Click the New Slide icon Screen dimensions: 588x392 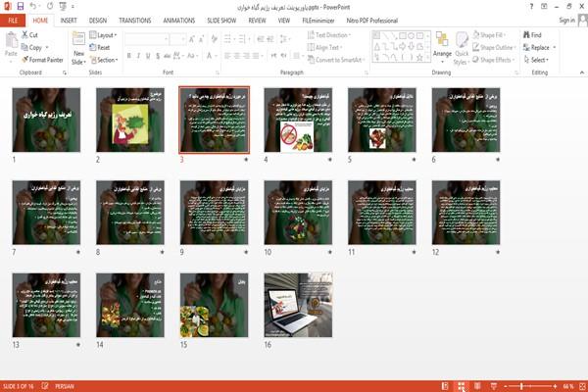pos(78,39)
